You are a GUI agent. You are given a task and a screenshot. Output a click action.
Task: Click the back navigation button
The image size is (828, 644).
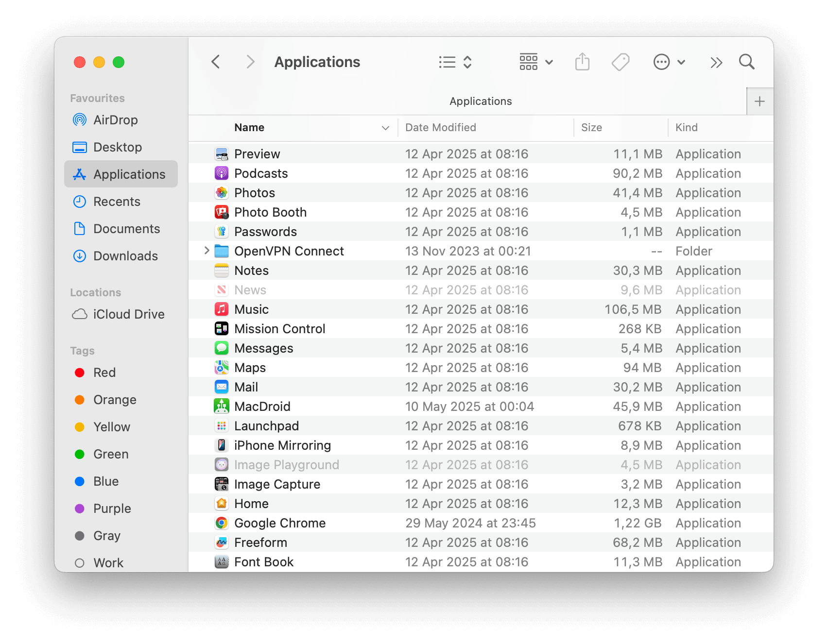click(x=215, y=62)
